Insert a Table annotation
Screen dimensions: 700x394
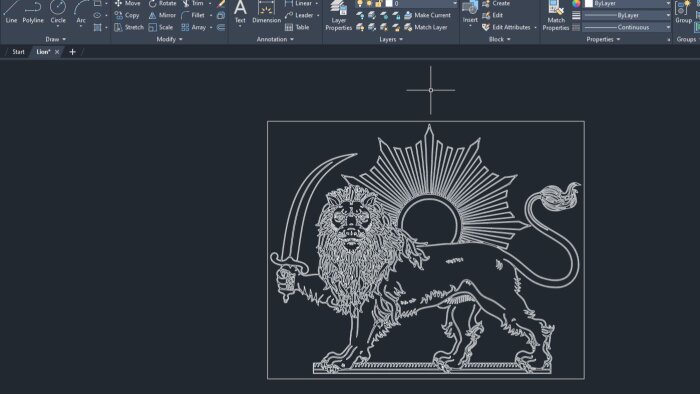tap(297, 27)
